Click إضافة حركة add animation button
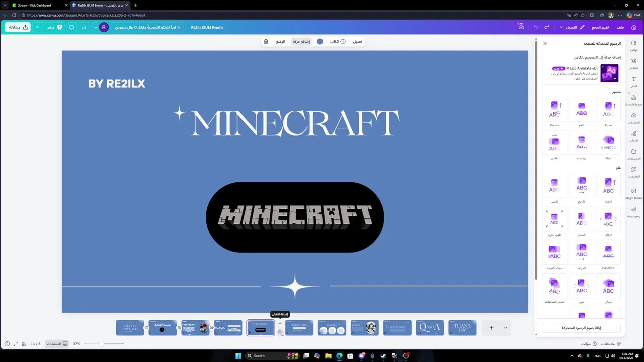Image resolution: width=644 pixels, height=362 pixels. click(x=301, y=41)
